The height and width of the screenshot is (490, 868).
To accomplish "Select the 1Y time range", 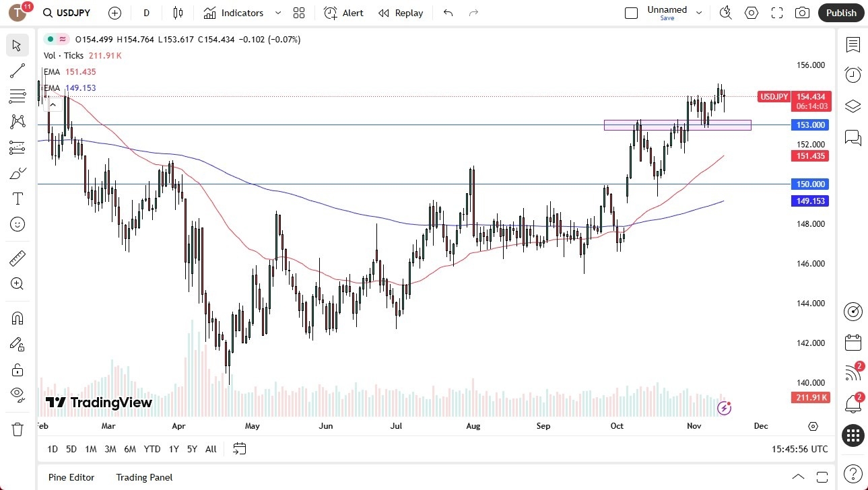I will click(173, 449).
